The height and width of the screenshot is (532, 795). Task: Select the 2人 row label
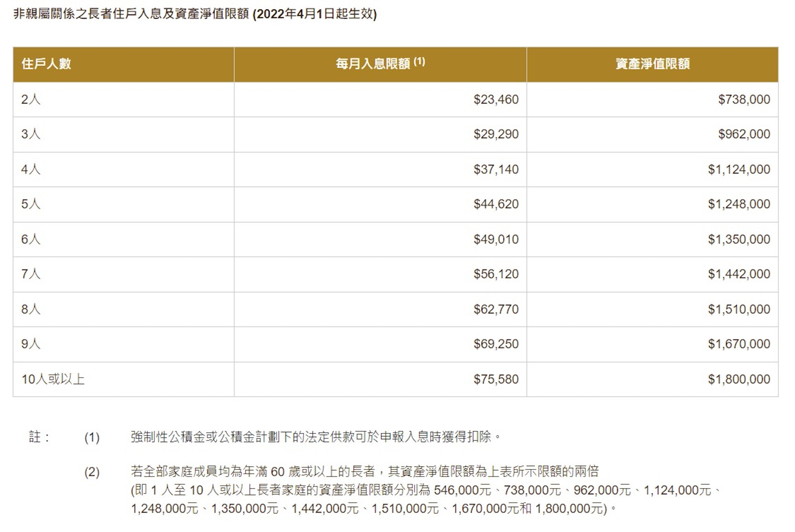pyautogui.click(x=31, y=100)
